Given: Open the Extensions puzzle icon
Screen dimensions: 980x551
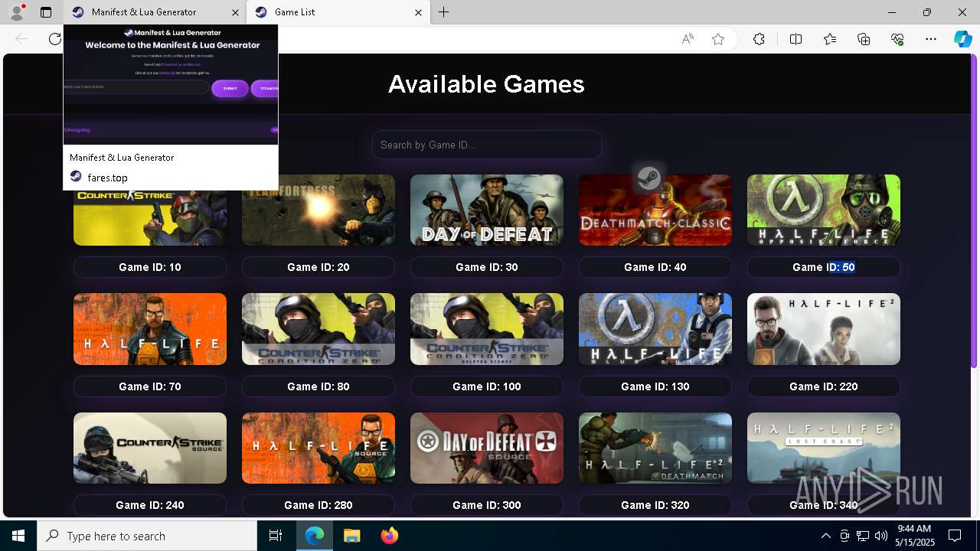Looking at the screenshot, I should coord(759,39).
